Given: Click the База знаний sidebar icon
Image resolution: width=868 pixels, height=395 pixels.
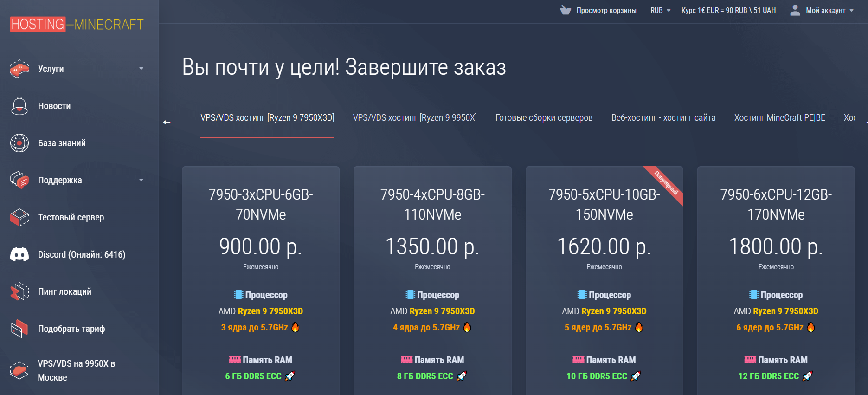Looking at the screenshot, I should tap(19, 143).
